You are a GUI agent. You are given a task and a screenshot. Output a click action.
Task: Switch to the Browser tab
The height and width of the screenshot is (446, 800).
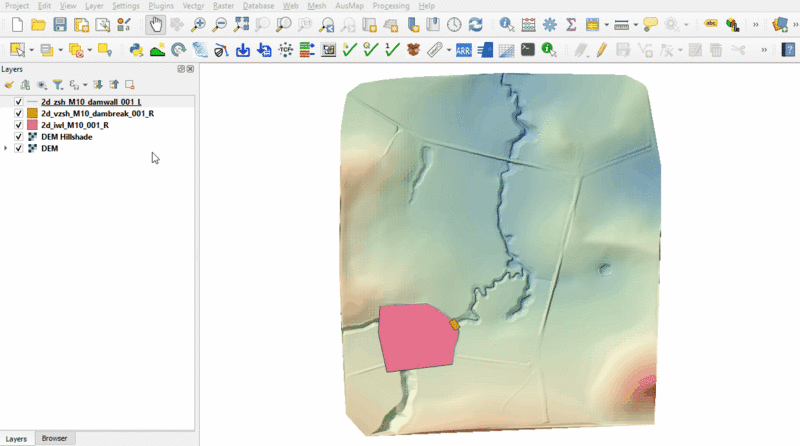coord(54,439)
